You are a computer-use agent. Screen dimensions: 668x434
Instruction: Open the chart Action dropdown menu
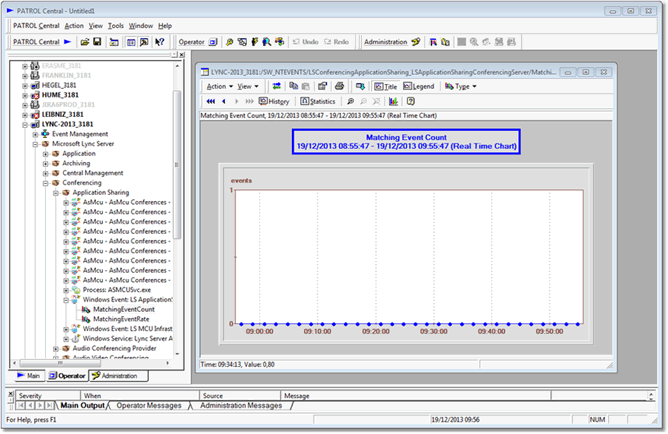tap(217, 86)
